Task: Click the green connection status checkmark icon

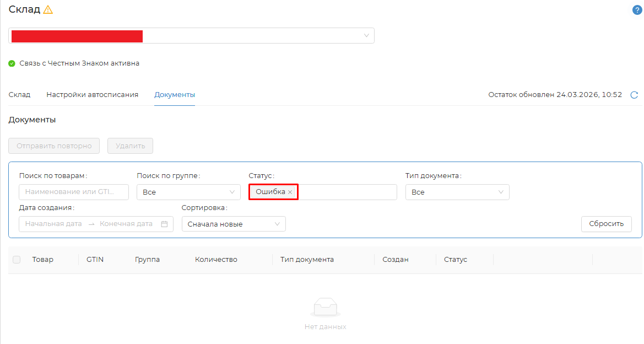Action: click(x=12, y=63)
